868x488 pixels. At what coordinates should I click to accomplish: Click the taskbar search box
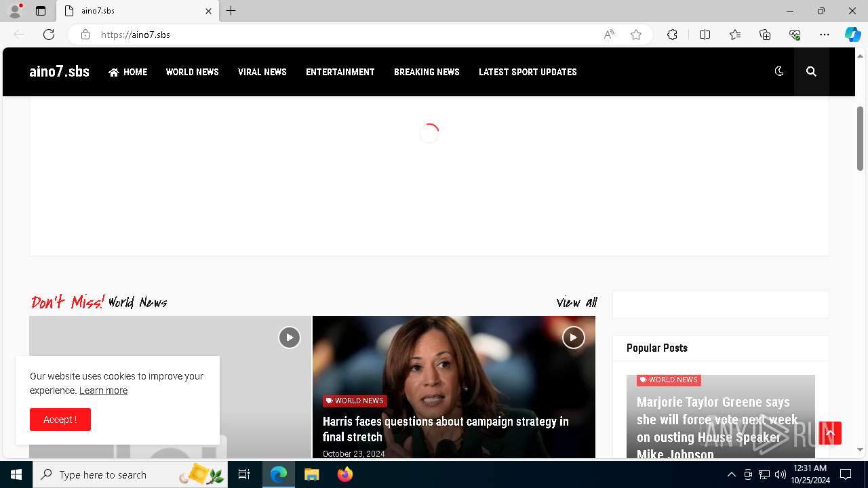tap(130, 474)
